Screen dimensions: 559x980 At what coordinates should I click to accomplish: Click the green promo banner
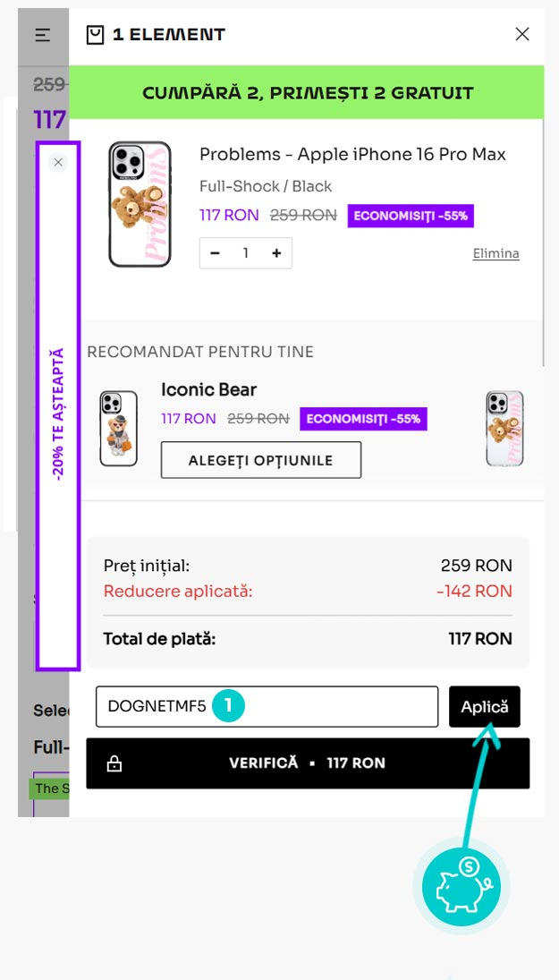307,92
